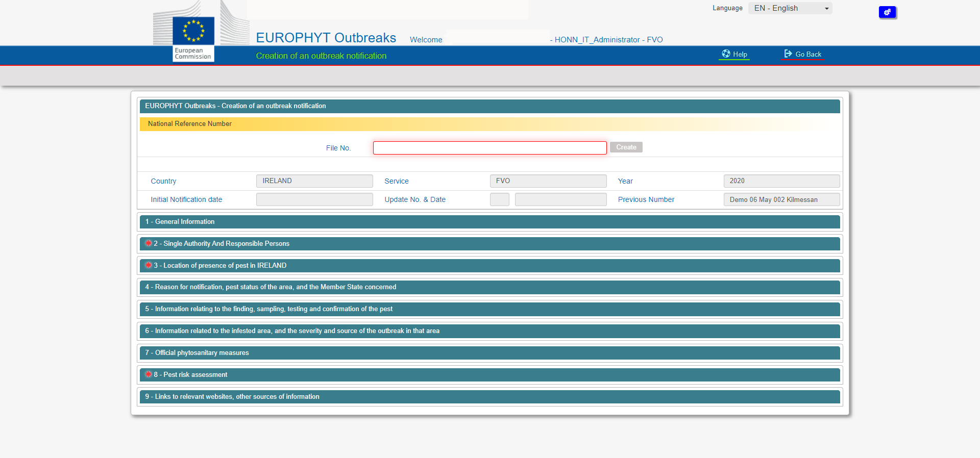This screenshot has width=980, height=458.
Task: Click red asterisk icon on section 3
Action: (x=149, y=265)
